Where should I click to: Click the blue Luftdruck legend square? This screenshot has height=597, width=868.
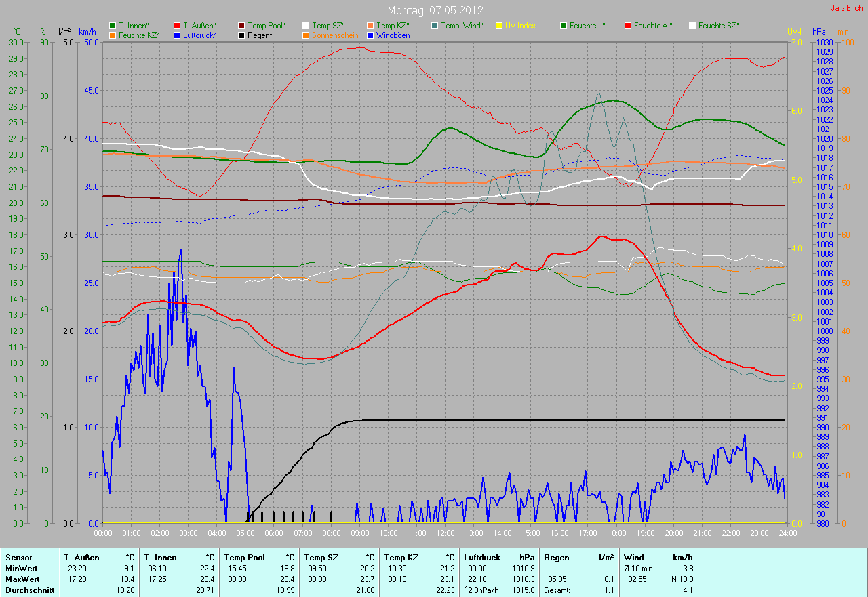pyautogui.click(x=177, y=35)
